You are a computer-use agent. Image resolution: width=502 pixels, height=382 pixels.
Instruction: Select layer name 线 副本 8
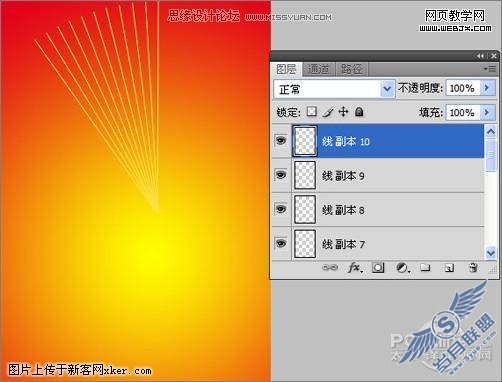[343, 210]
